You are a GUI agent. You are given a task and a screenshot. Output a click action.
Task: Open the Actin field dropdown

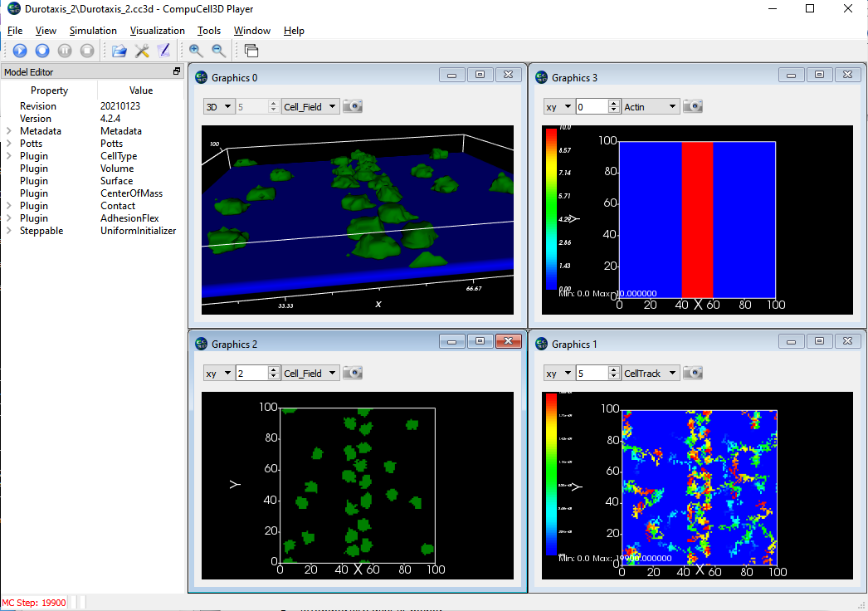point(650,106)
